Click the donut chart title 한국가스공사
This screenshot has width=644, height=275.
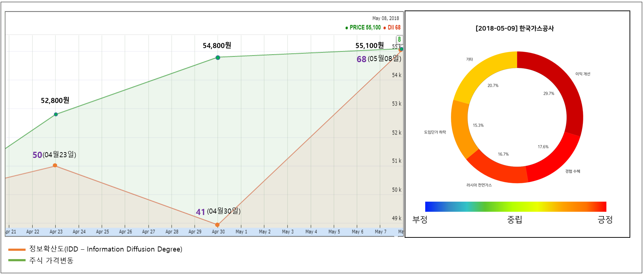point(515,29)
